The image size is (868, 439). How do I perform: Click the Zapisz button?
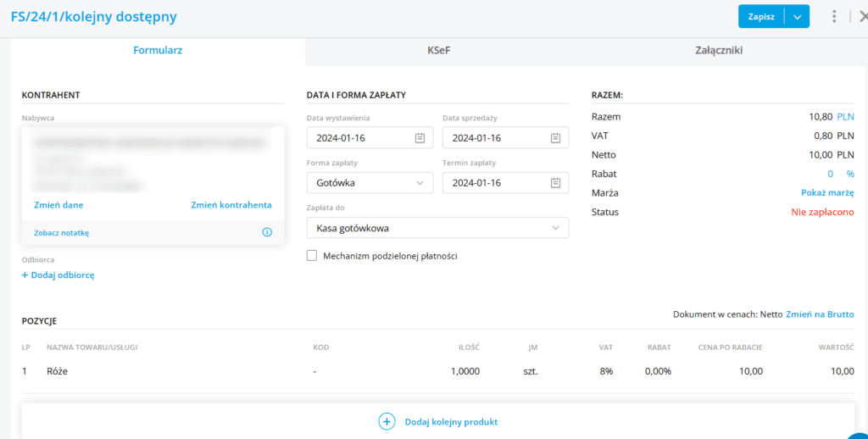pos(761,17)
